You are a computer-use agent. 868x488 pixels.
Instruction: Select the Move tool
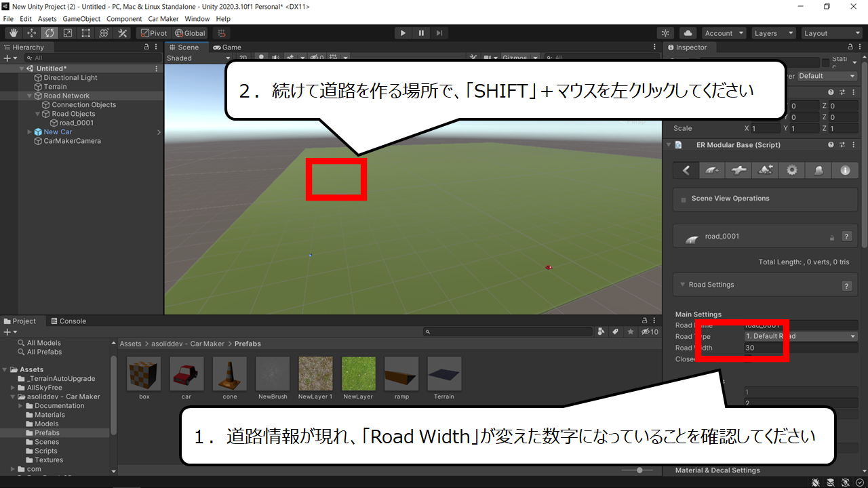point(31,33)
